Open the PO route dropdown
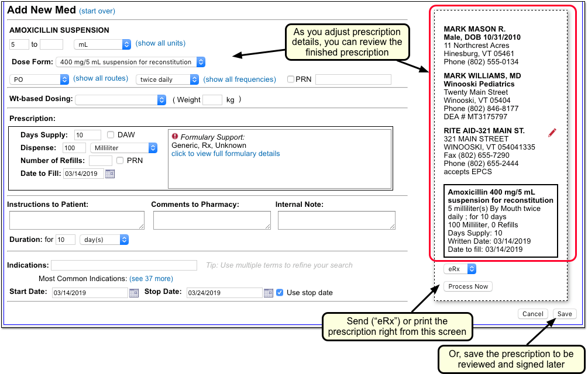The height and width of the screenshot is (374, 588). [39, 79]
